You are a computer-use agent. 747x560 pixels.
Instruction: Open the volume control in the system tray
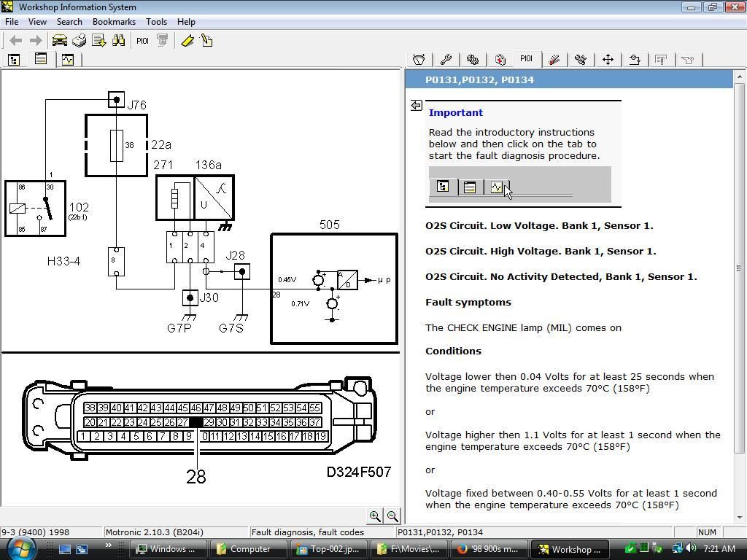click(692, 548)
